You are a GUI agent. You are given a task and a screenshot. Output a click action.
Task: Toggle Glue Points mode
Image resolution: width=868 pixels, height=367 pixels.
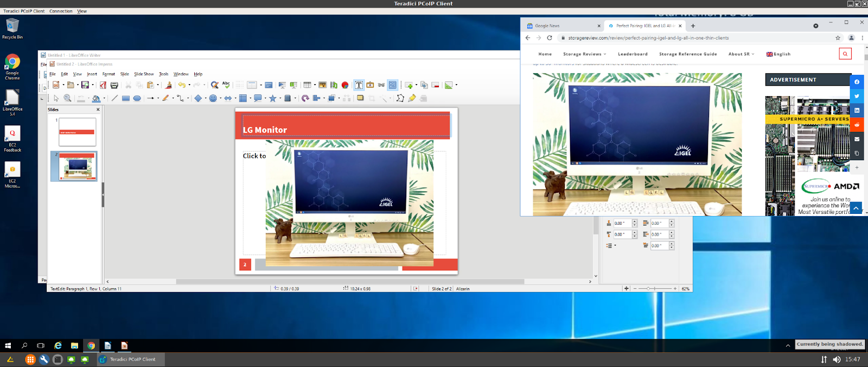coord(412,98)
